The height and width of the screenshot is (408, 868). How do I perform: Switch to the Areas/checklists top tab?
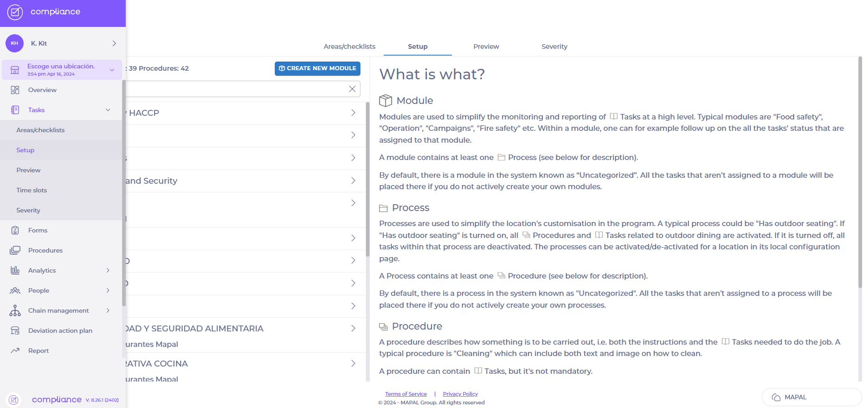(x=349, y=46)
